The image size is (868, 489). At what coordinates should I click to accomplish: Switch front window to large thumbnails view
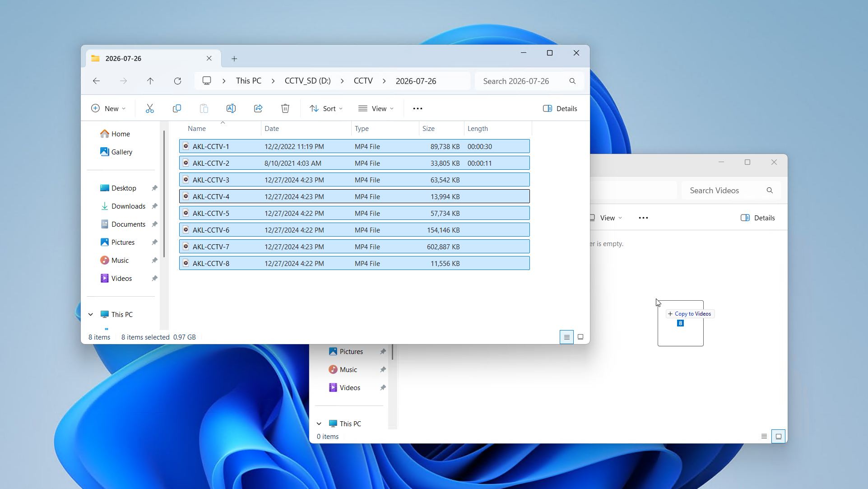pos(580,337)
